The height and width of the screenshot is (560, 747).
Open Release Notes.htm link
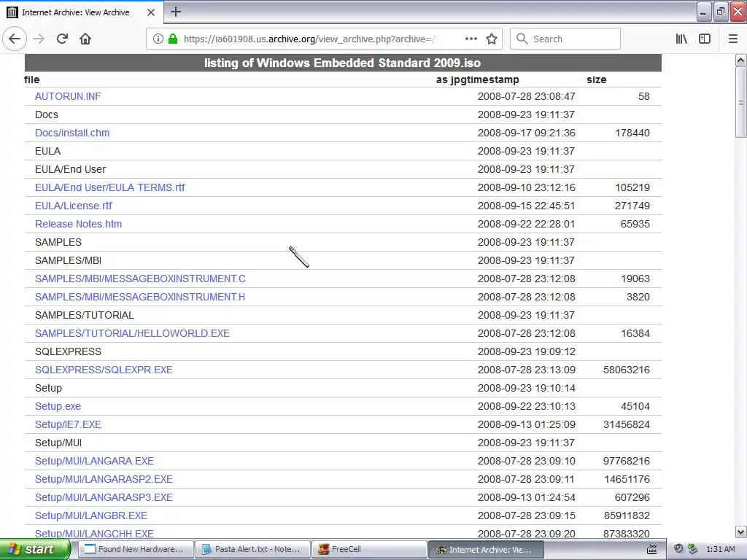79,224
